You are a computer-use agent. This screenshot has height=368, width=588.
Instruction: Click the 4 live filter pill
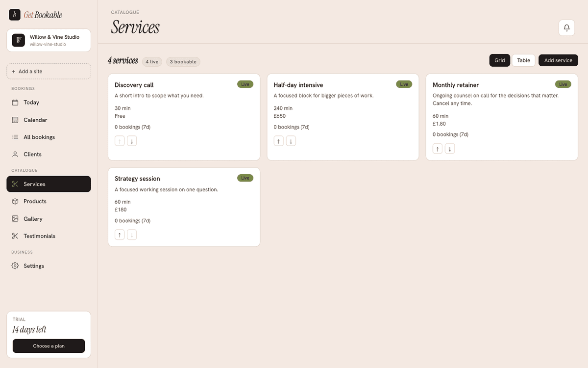152,62
